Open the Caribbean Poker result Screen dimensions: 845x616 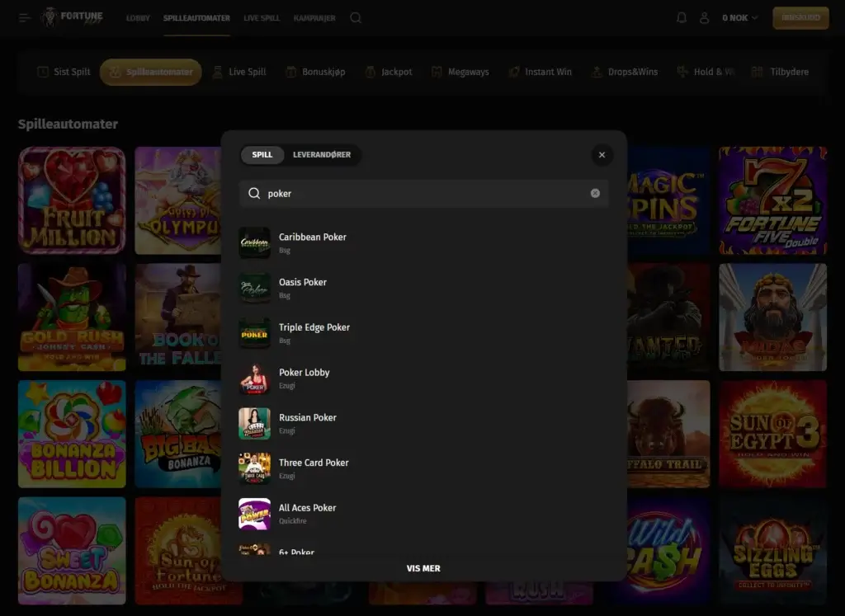tap(423, 242)
